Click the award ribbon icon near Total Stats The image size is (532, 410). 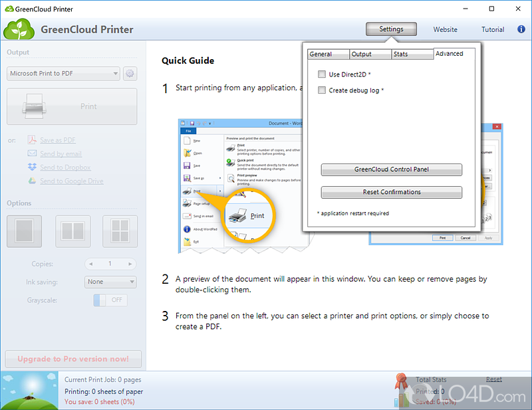click(x=401, y=381)
